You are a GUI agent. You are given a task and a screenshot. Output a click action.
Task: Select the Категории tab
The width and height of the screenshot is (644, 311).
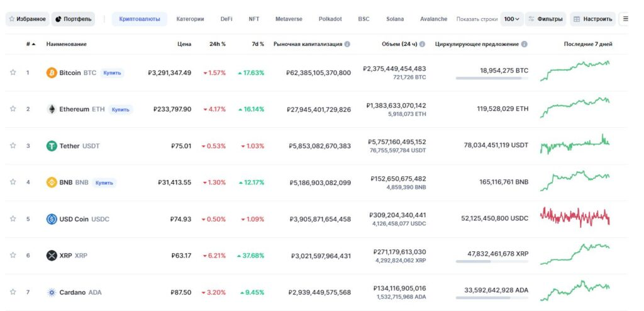(190, 19)
